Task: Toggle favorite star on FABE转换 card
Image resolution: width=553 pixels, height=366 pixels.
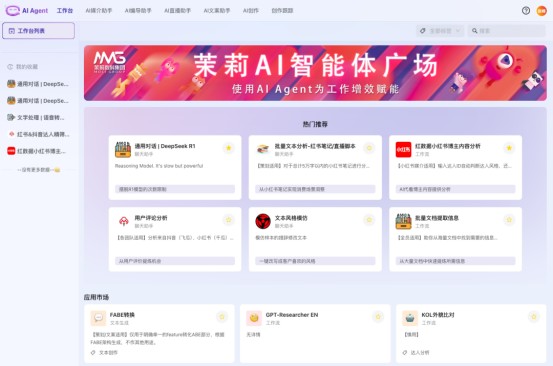Action: (222, 317)
